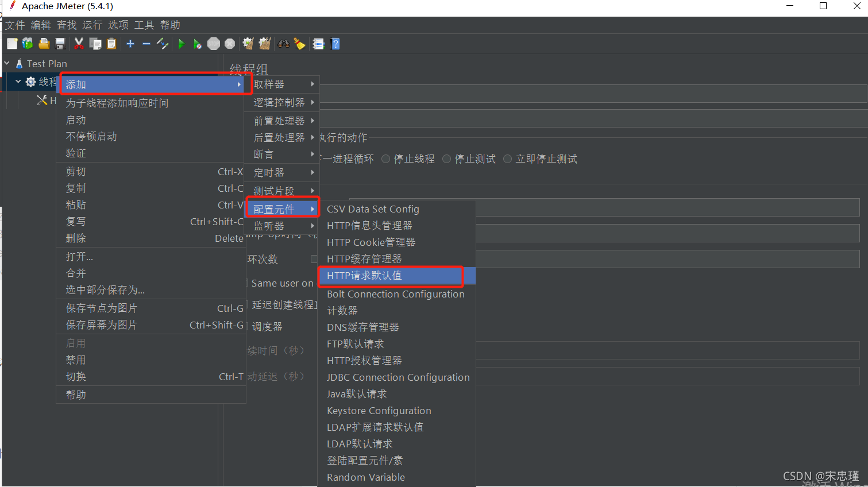This screenshot has height=487, width=868.
Task: Choose Random Variable entry
Action: click(396, 477)
